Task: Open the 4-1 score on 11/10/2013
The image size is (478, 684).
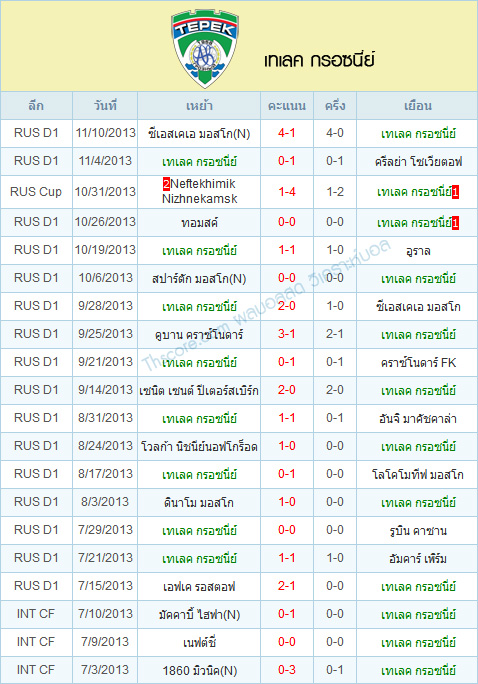Action: 287,133
